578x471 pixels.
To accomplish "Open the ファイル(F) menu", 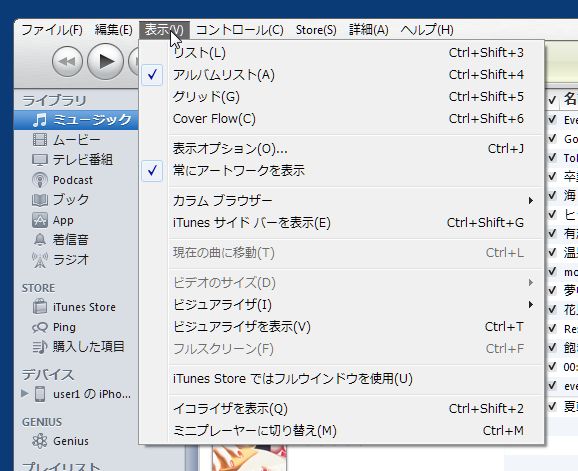I will [x=52, y=30].
